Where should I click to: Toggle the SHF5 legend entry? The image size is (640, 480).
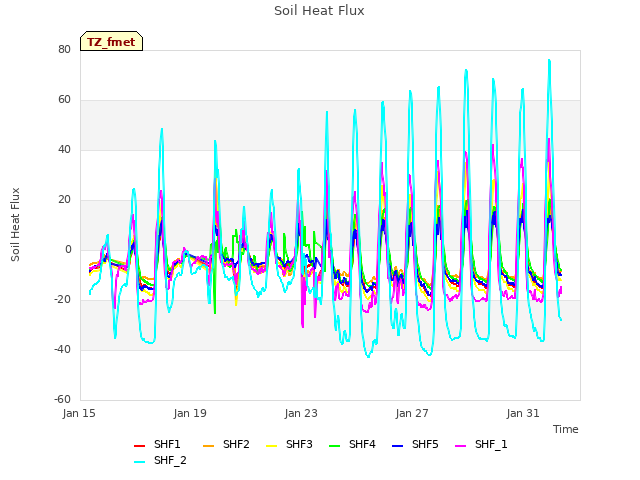click(x=415, y=444)
